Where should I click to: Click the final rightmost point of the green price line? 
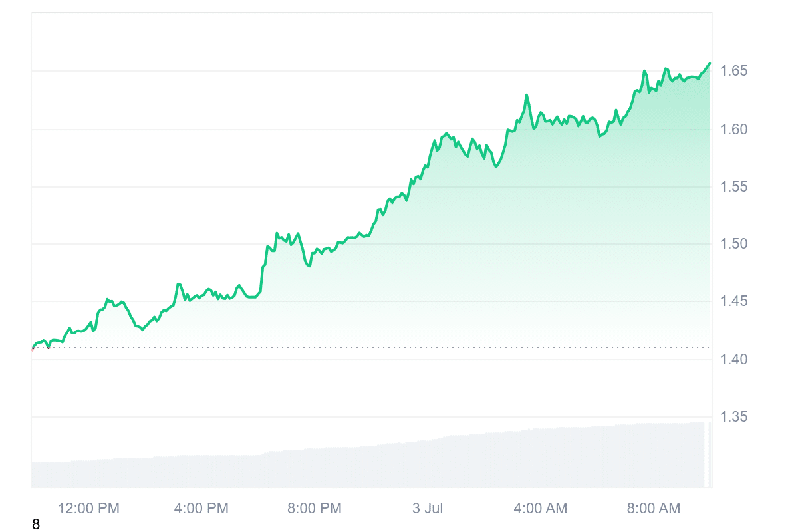point(710,63)
